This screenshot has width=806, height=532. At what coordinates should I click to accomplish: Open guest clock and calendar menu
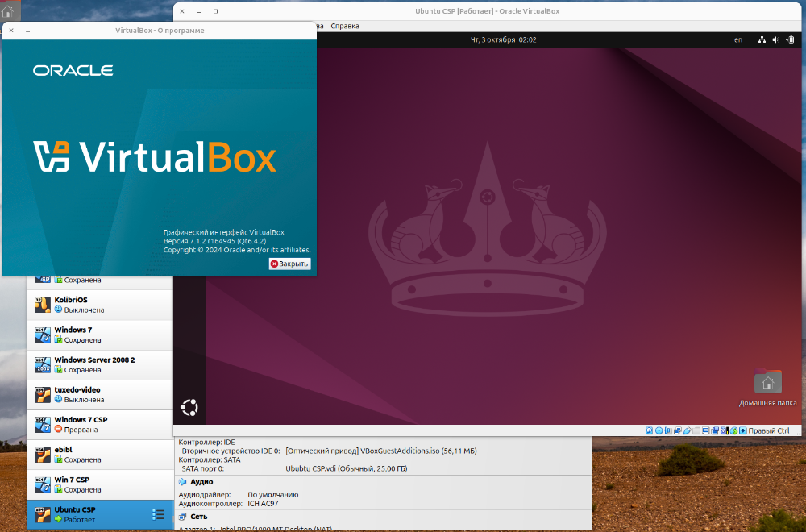pos(503,39)
